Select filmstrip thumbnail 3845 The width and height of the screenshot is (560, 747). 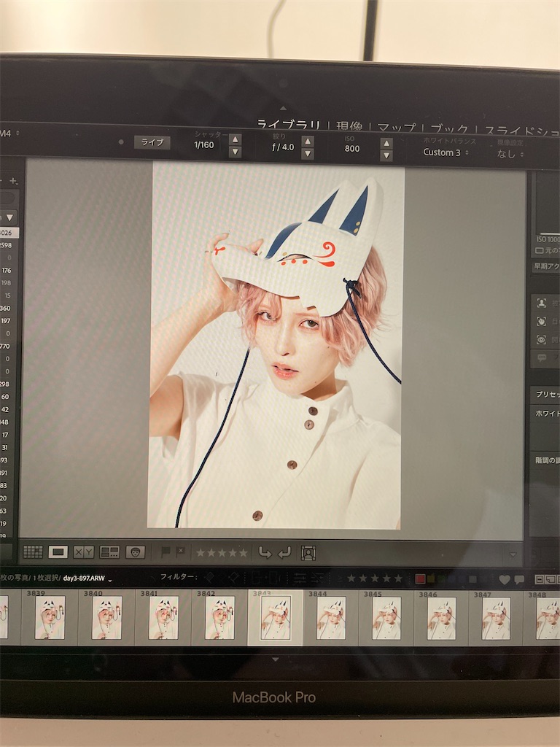tap(386, 617)
